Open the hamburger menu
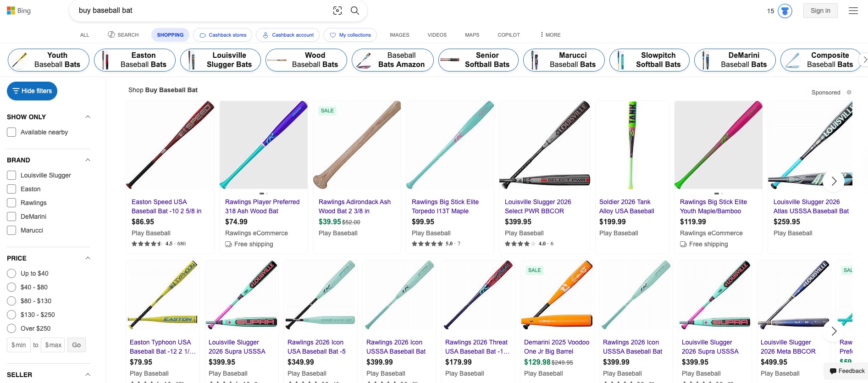The width and height of the screenshot is (868, 383). [853, 10]
